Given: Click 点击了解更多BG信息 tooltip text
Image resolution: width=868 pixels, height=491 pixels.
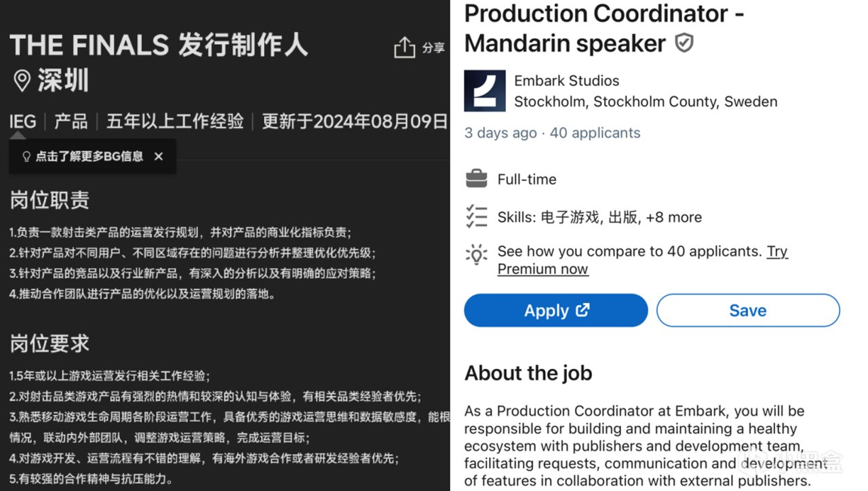Looking at the screenshot, I should tap(90, 157).
